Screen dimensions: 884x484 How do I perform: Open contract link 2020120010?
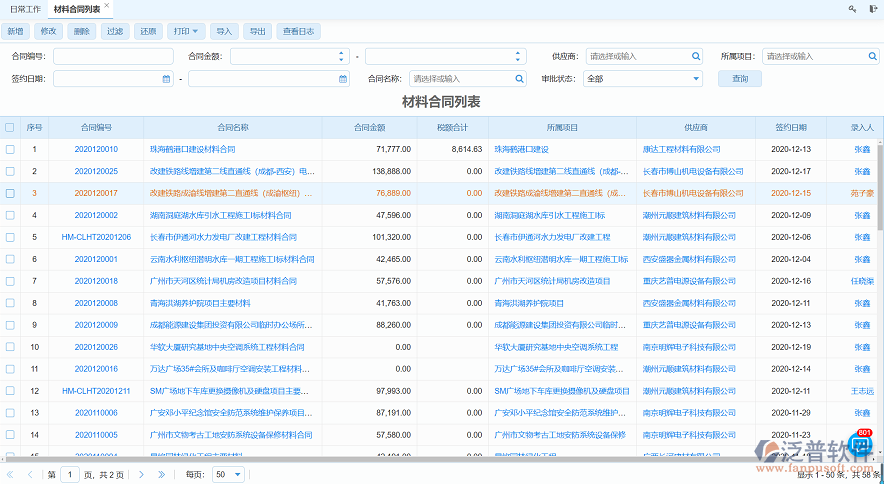click(x=96, y=149)
